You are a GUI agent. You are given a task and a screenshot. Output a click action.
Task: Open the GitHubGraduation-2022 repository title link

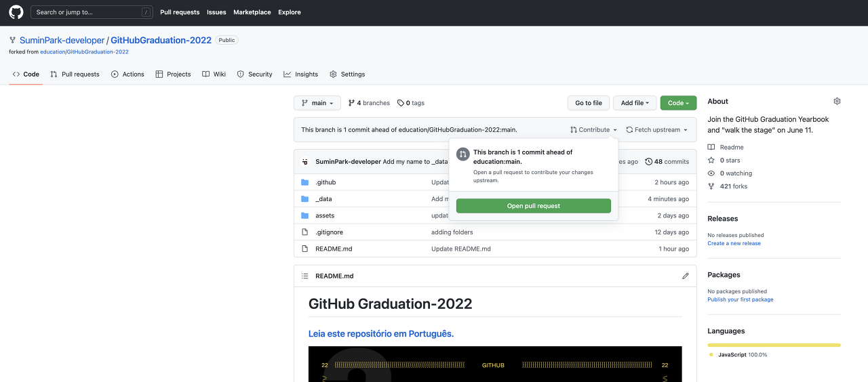click(x=161, y=40)
